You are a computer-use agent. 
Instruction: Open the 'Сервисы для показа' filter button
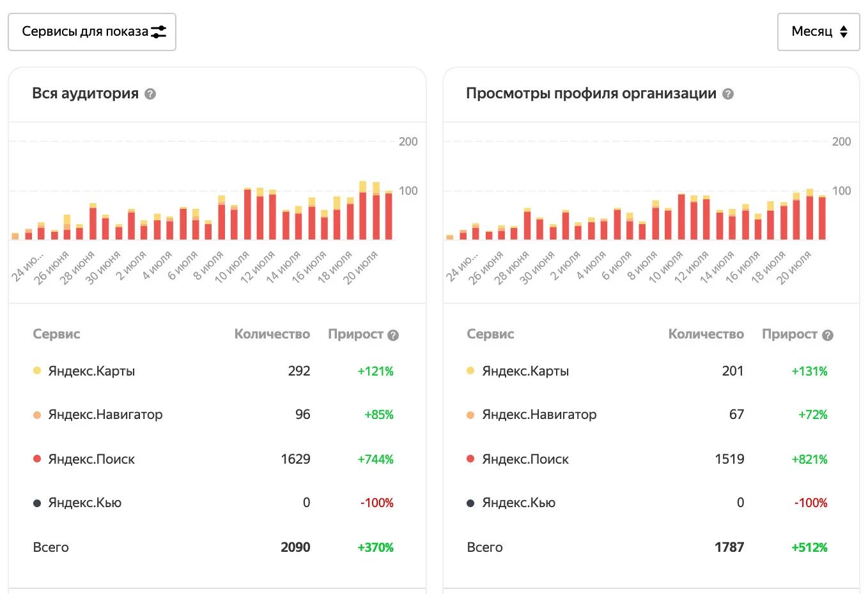92,32
